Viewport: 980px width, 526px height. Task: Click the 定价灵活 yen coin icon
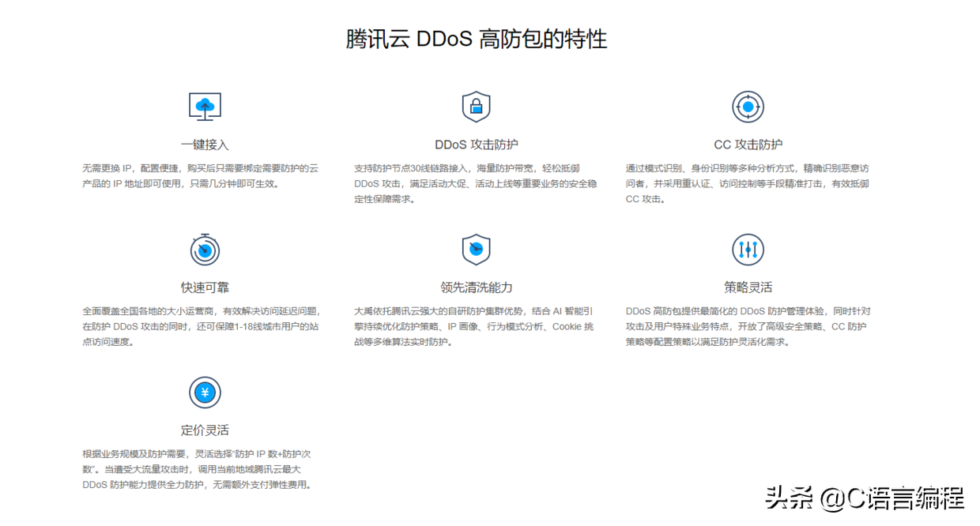click(205, 393)
